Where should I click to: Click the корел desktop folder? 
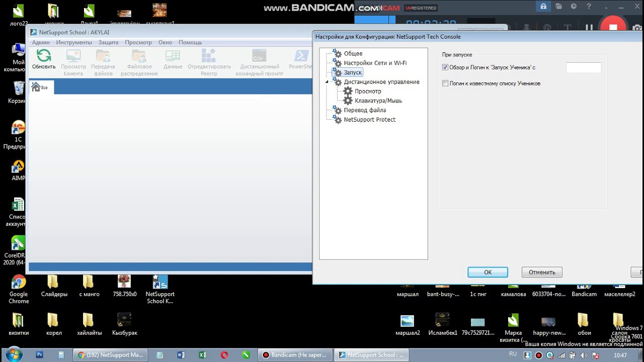pos(54,324)
